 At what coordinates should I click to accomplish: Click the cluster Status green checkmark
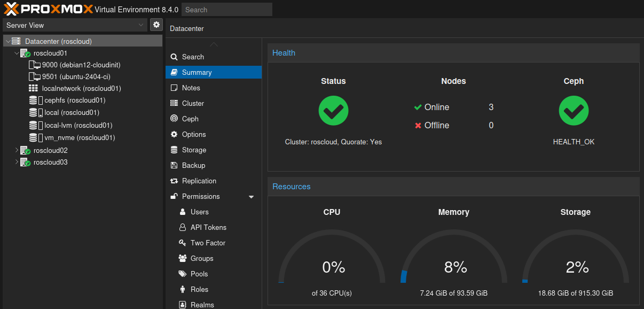point(334,111)
